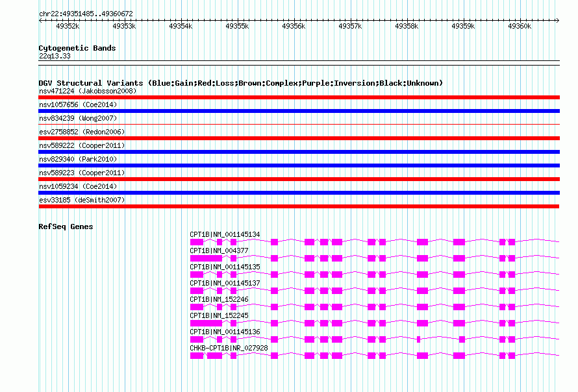Viewport: 578px width, 392px height.
Task: Click the 49354k ruler tick label
Action: click(181, 26)
